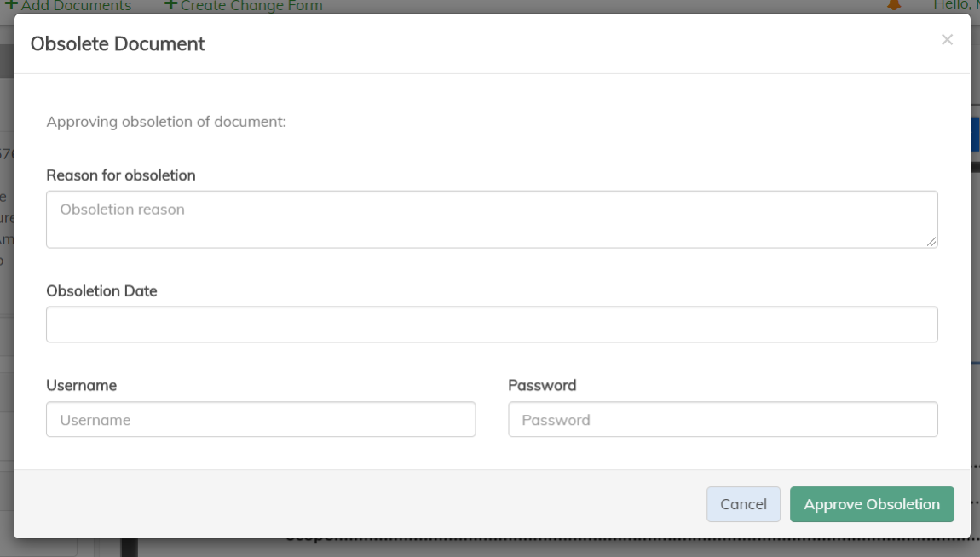Viewport: 980px width, 557px height.
Task: Grab the reason text area resize handle
Action: point(931,242)
